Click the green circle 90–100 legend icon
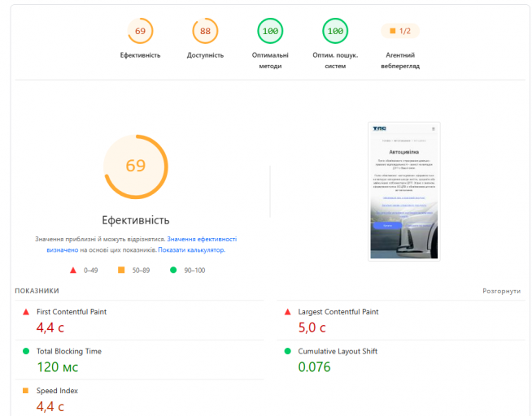The height and width of the screenshot is (416, 532). pos(173,270)
